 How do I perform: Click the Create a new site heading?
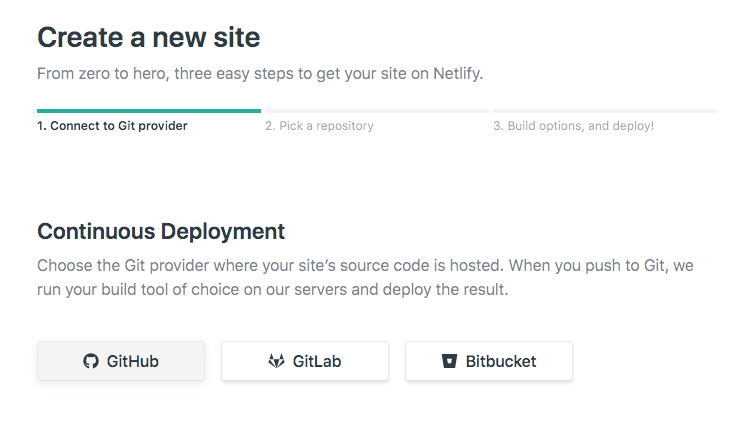(149, 37)
